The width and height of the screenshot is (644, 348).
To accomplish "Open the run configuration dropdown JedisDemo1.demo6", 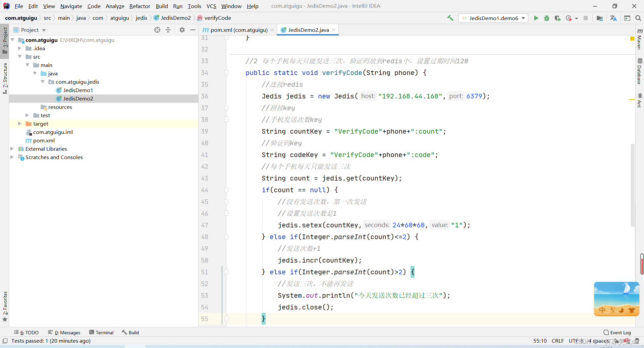I will pyautogui.click(x=493, y=18).
